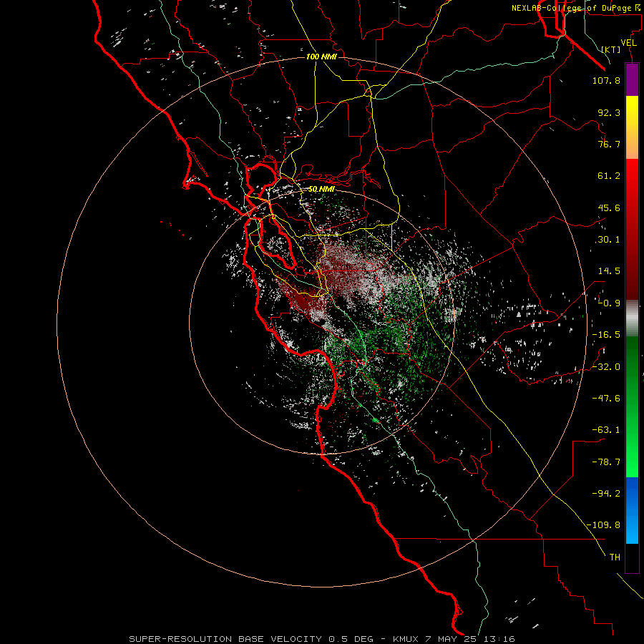Click the 61.2 scale value
644x644 pixels.
click(x=609, y=176)
